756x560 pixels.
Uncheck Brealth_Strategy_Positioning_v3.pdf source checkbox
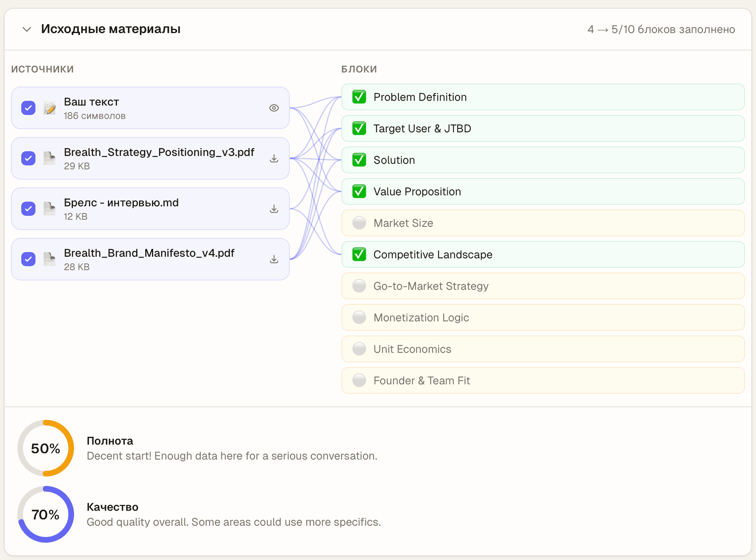pos(28,158)
